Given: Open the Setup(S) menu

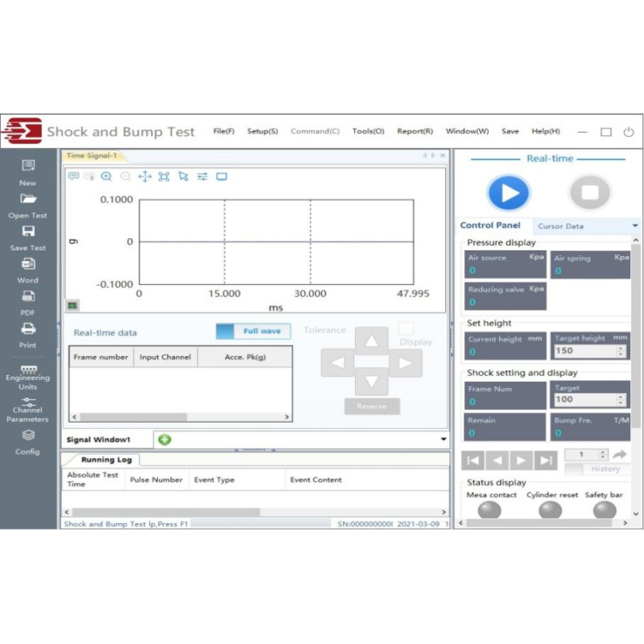Looking at the screenshot, I should [x=262, y=131].
